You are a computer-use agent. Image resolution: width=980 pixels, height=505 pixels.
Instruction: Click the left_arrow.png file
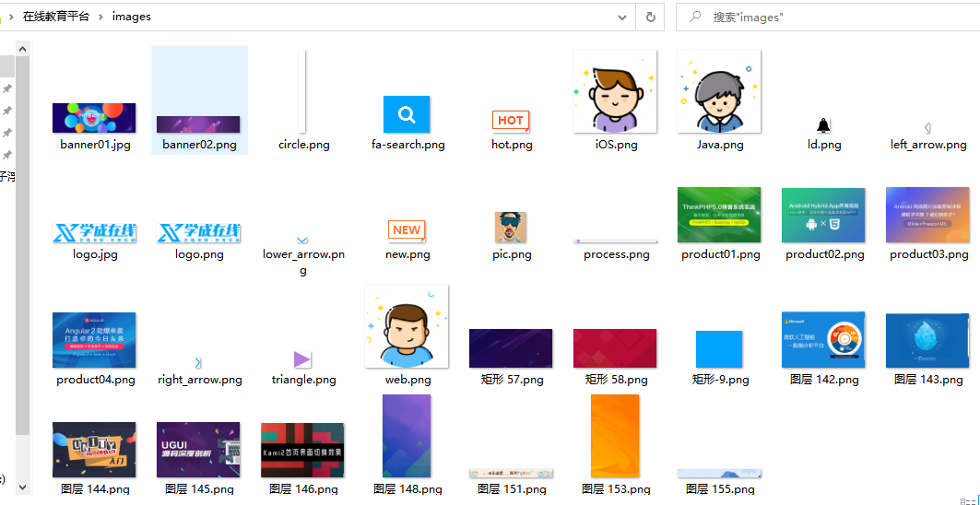pyautogui.click(x=927, y=128)
